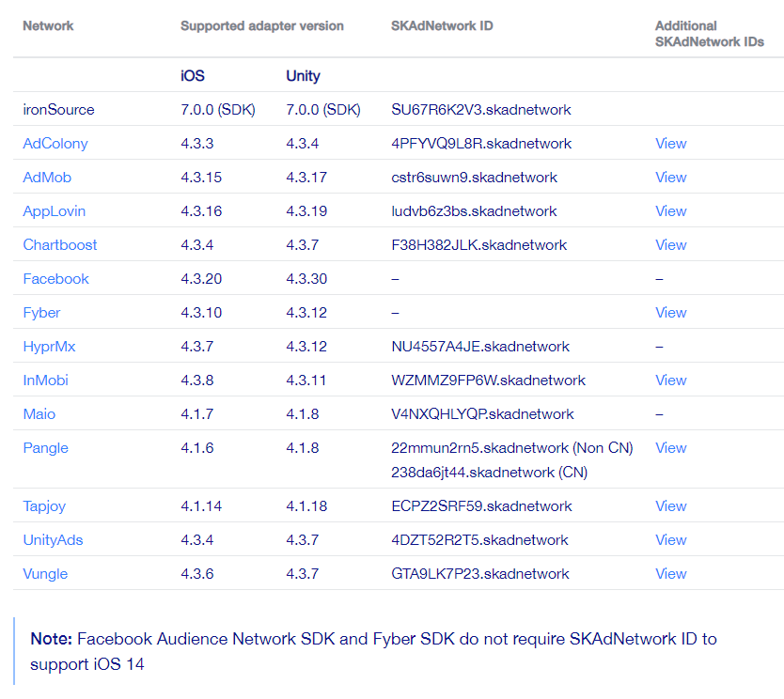View additional SKAdNetwork IDs for AdMob
The height and width of the screenshot is (699, 784).
click(671, 178)
